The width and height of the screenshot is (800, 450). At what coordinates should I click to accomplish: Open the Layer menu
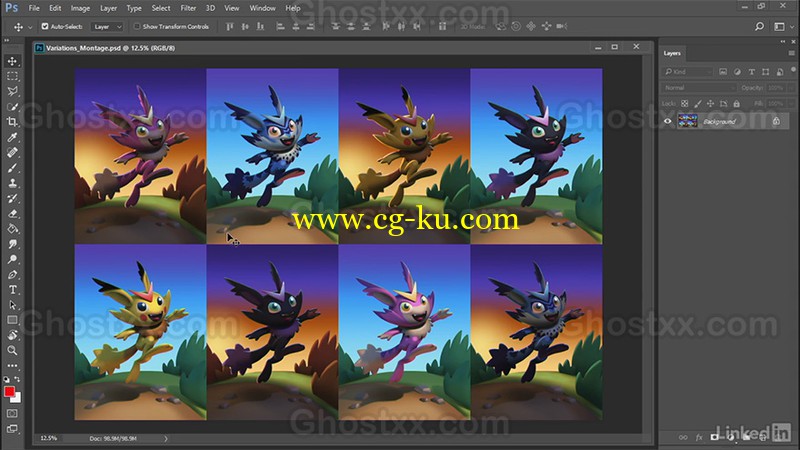(x=108, y=8)
